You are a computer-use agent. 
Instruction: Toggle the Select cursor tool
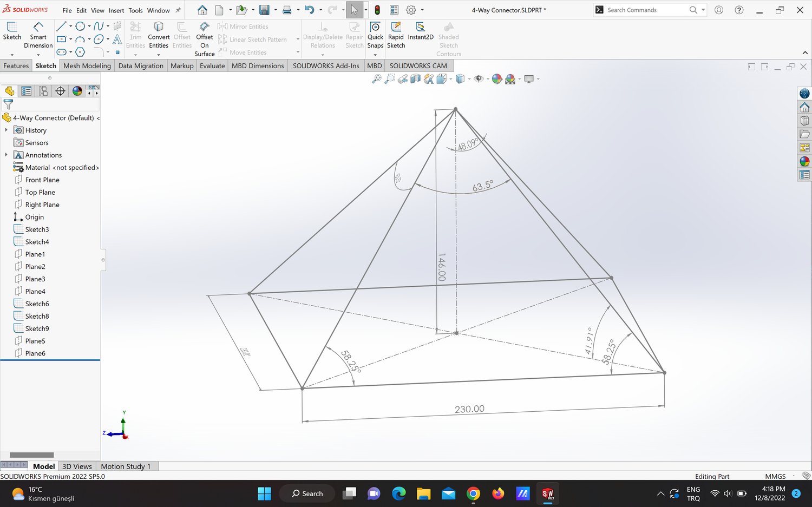click(354, 10)
